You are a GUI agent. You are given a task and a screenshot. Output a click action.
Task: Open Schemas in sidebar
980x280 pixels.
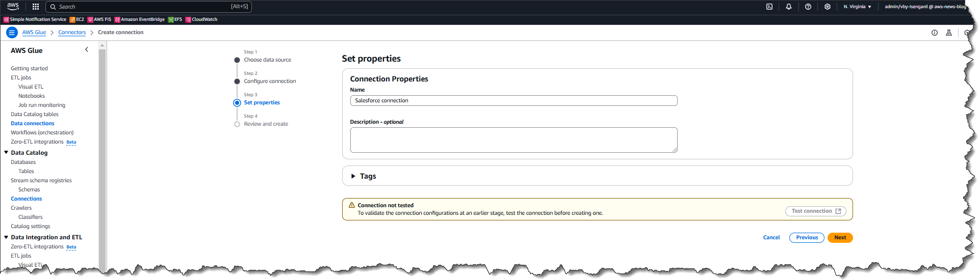(x=29, y=189)
